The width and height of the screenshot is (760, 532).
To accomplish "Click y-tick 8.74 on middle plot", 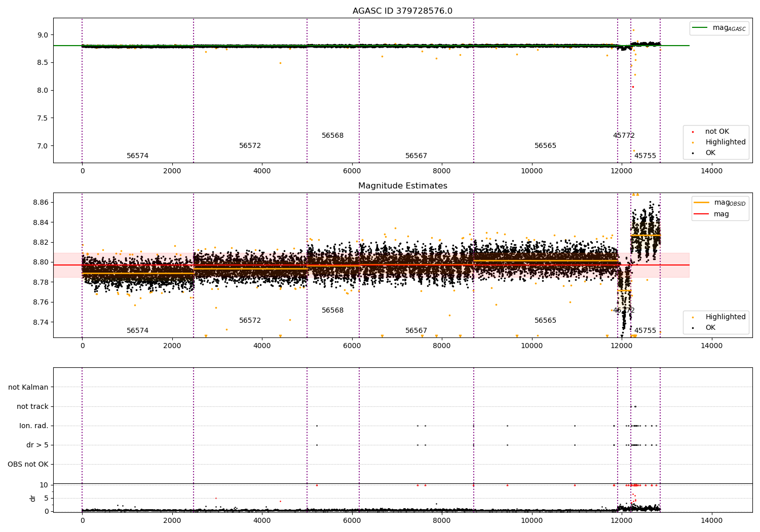I will click(41, 322).
